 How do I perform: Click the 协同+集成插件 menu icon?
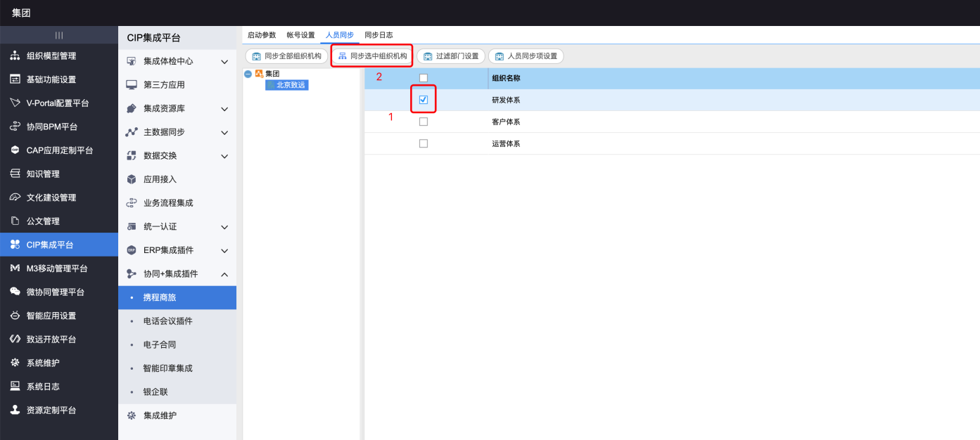pos(131,274)
